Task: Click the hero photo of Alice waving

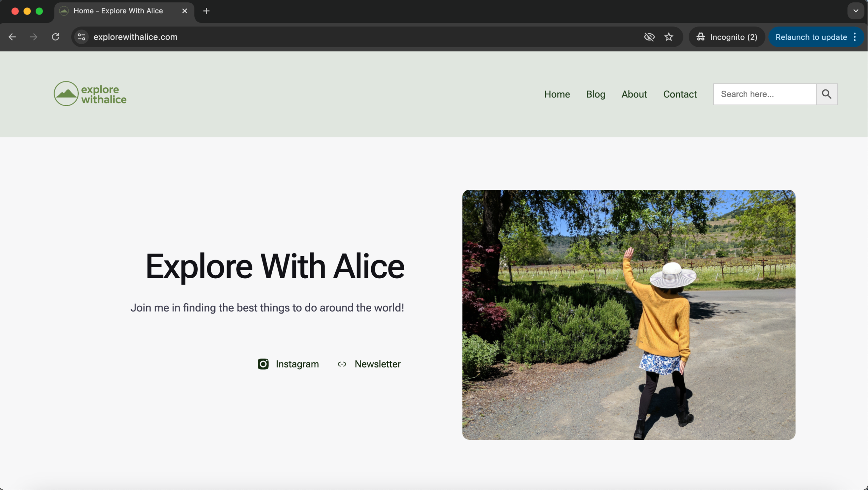Action: pyautogui.click(x=629, y=315)
